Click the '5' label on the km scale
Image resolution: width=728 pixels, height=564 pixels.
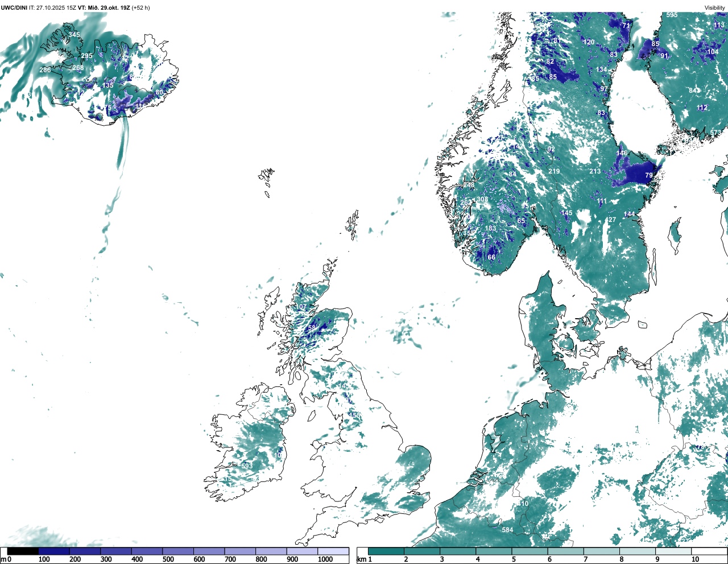coord(514,559)
